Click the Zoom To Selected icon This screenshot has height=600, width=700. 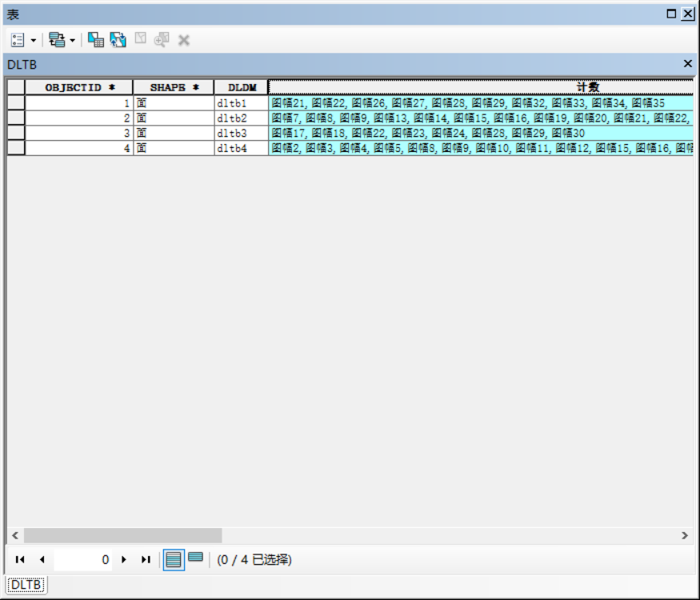point(162,40)
